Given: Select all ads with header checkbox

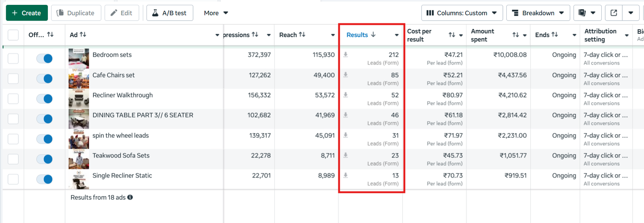Looking at the screenshot, I should (x=13, y=35).
